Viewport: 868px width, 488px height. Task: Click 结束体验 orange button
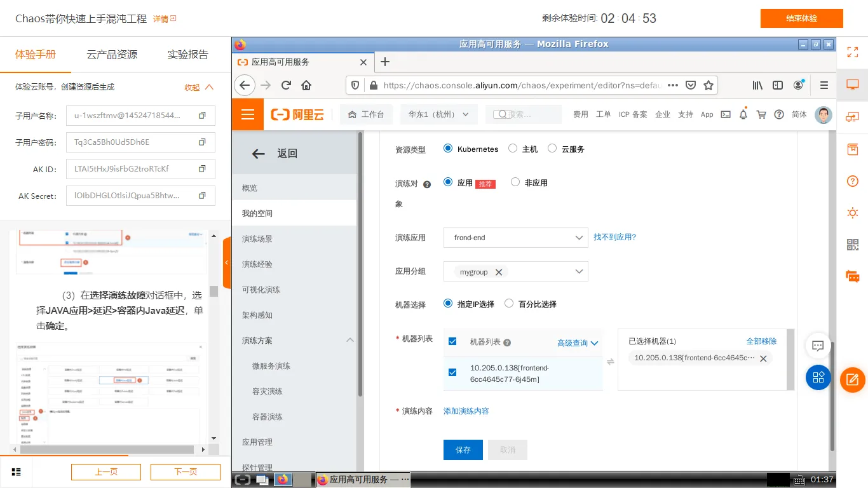click(802, 18)
